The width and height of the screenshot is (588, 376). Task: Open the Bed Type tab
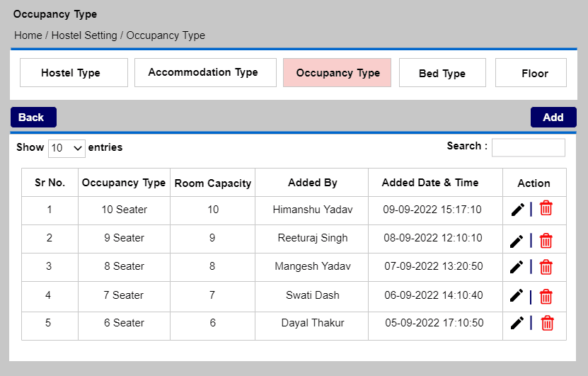442,73
